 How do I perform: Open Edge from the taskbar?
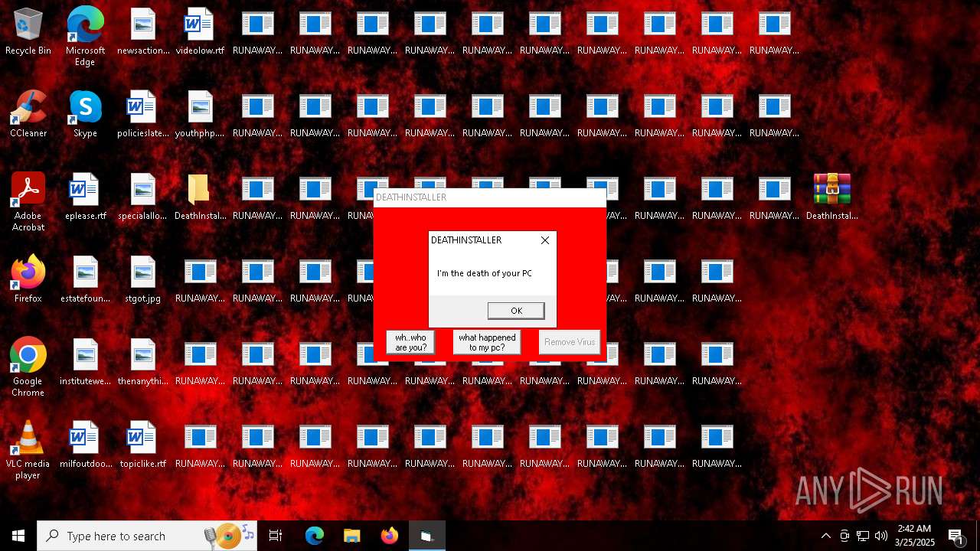315,536
